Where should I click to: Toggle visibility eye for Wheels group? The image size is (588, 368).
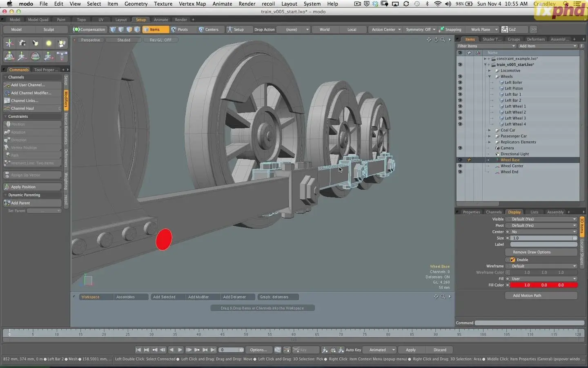460,76
